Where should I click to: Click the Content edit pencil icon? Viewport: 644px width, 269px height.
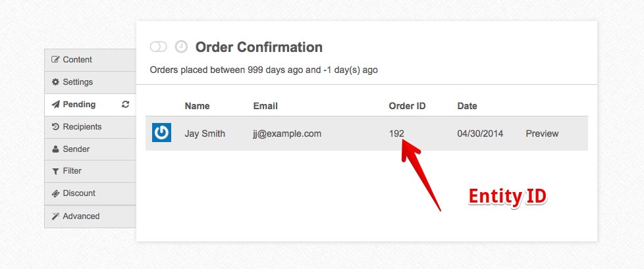click(x=56, y=60)
